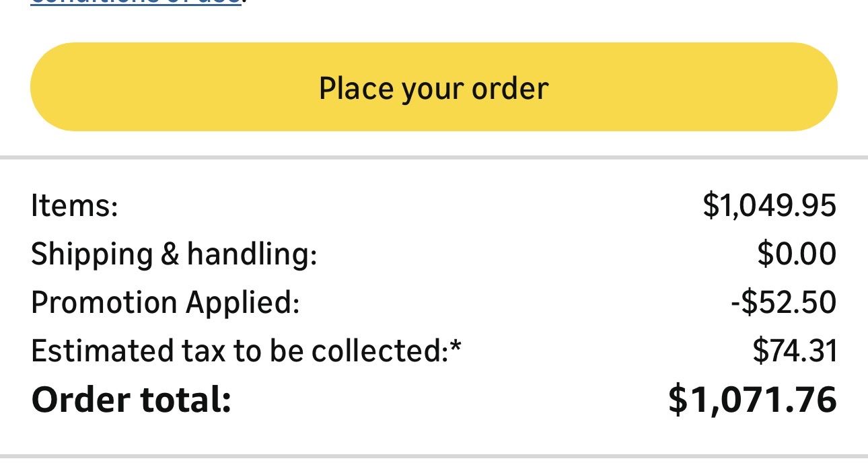Click the Promotion Applied label

point(165,303)
